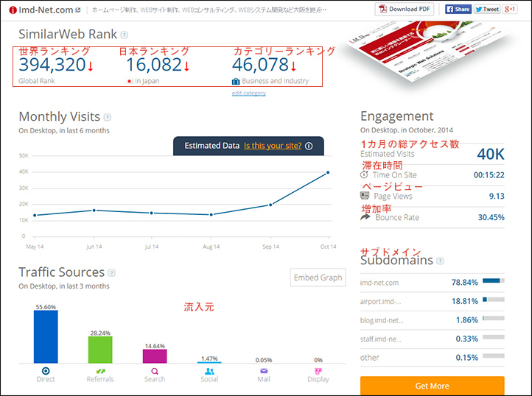Click the Aug 14 data point on graph
Screen dimensions: 532x396
[x=211, y=215]
